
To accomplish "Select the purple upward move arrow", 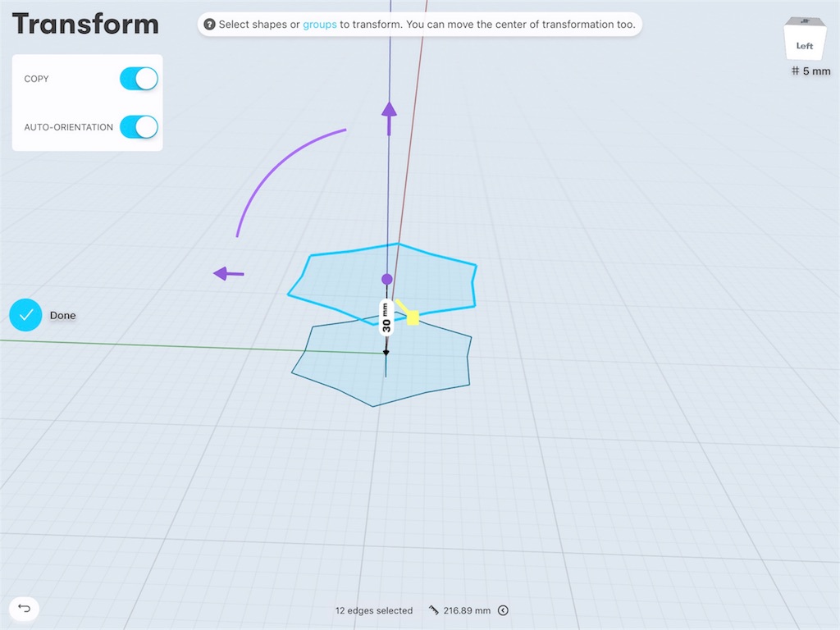I will click(x=389, y=118).
